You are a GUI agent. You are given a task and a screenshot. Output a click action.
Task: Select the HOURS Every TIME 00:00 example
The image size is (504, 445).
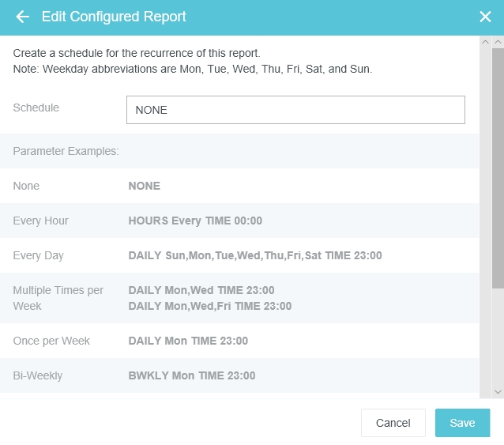pos(195,221)
